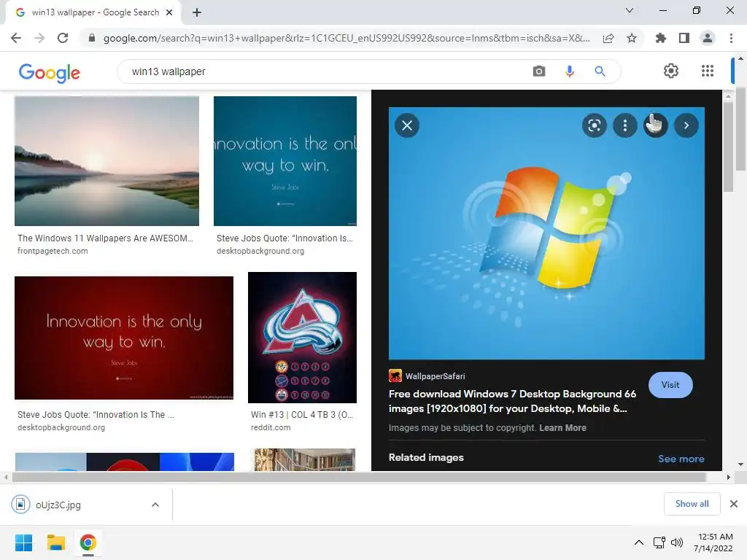Click the Visit button
Screen dimensions: 747x560
coord(670,385)
